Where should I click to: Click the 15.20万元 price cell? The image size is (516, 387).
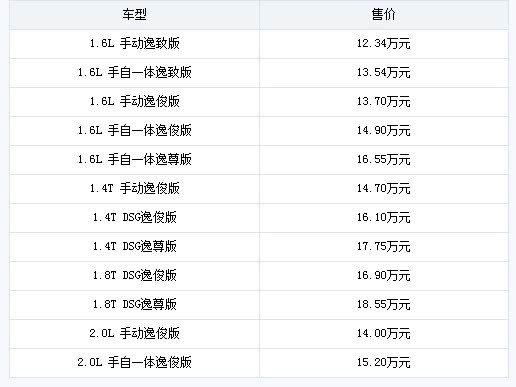coord(384,363)
